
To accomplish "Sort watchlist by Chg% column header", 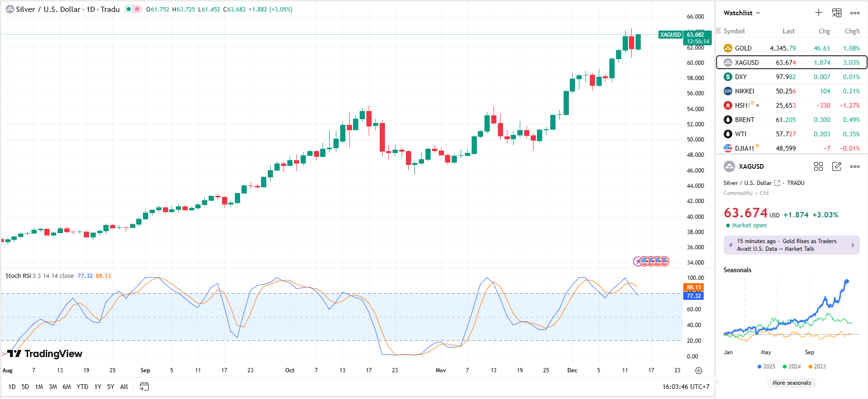I will [852, 31].
